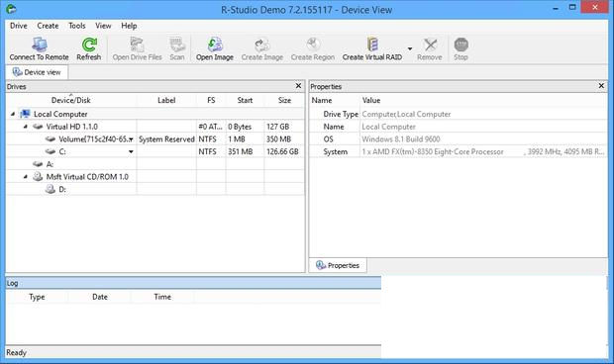Open the Drive menu
Viewport: 614px width, 364px height.
click(19, 26)
